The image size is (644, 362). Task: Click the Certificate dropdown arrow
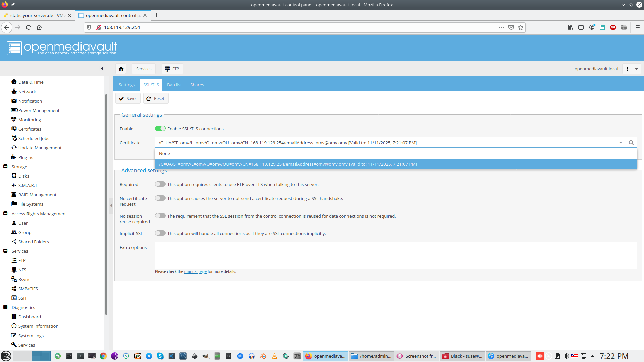point(621,143)
